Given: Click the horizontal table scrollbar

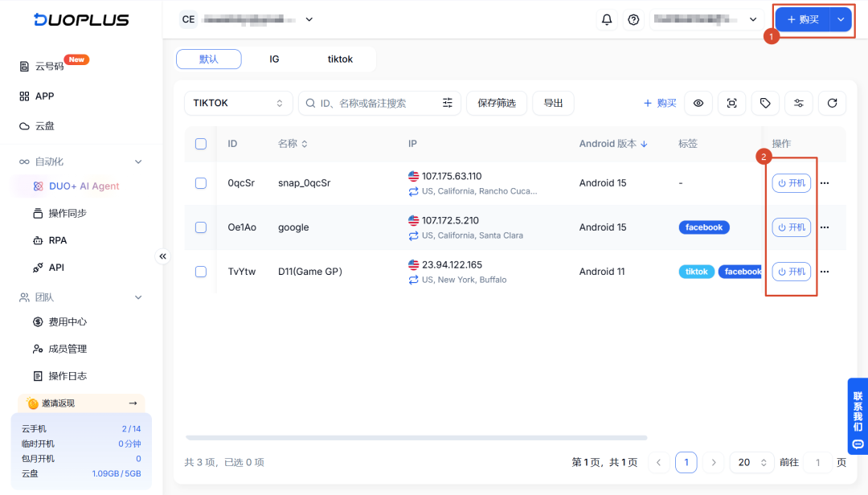Looking at the screenshot, I should coord(416,437).
